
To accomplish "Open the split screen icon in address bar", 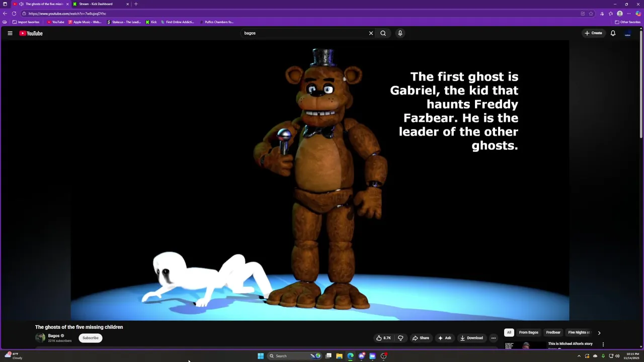I will coord(583,14).
